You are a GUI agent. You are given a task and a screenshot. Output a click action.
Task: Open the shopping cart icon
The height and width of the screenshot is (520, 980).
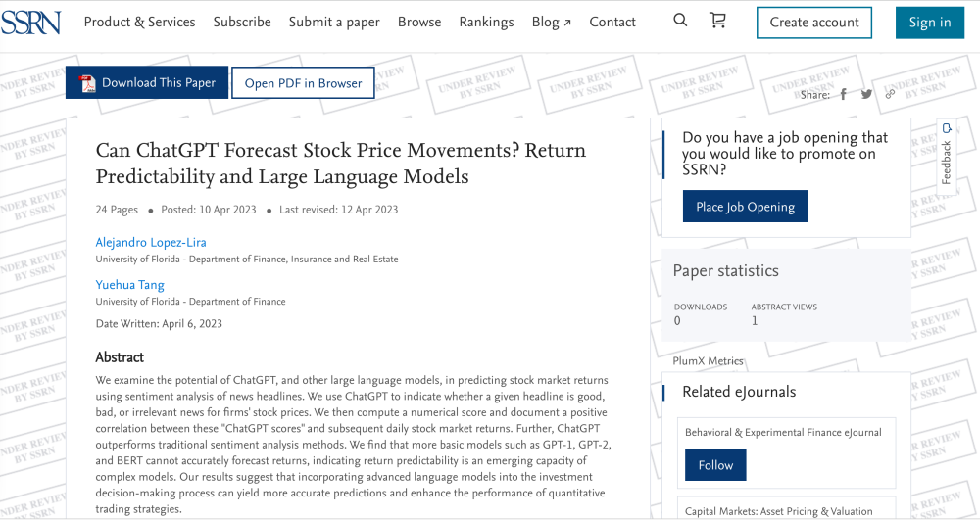coord(718,21)
